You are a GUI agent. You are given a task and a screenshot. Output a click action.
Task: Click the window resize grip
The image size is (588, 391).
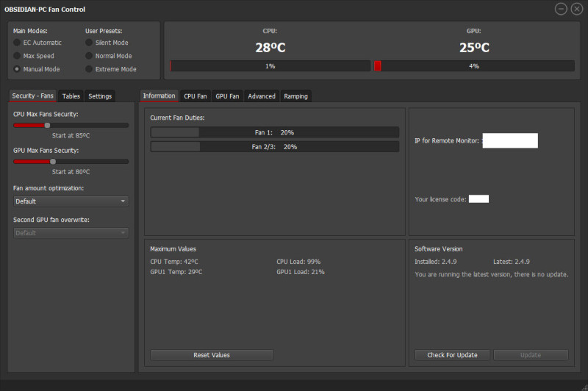[x=584, y=387]
